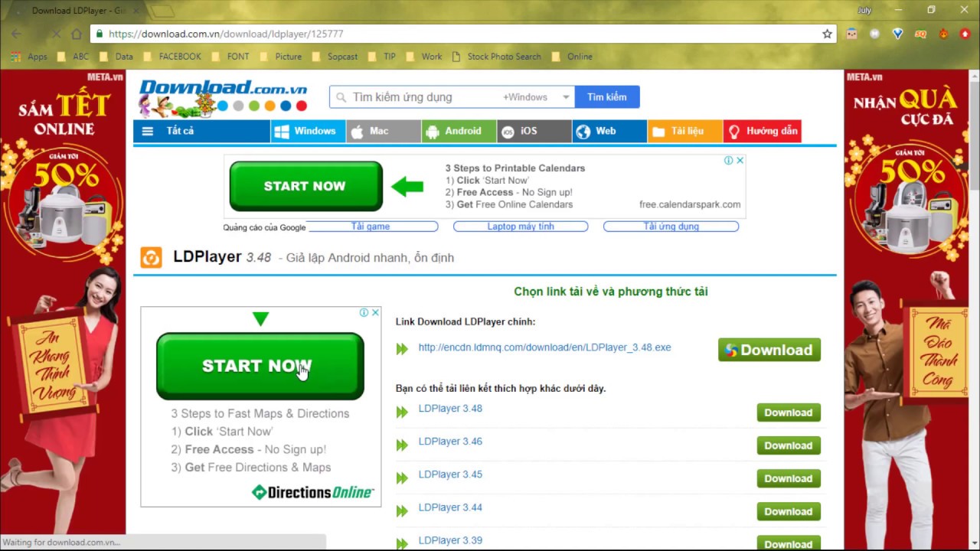980x551 pixels.
Task: Select the Windows category tab
Action: [308, 131]
